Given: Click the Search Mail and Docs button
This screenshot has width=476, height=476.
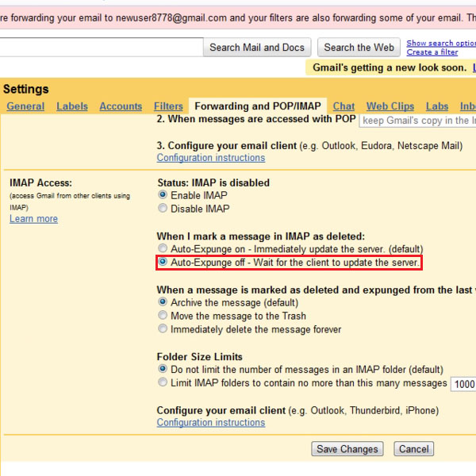Looking at the screenshot, I should [x=257, y=48].
